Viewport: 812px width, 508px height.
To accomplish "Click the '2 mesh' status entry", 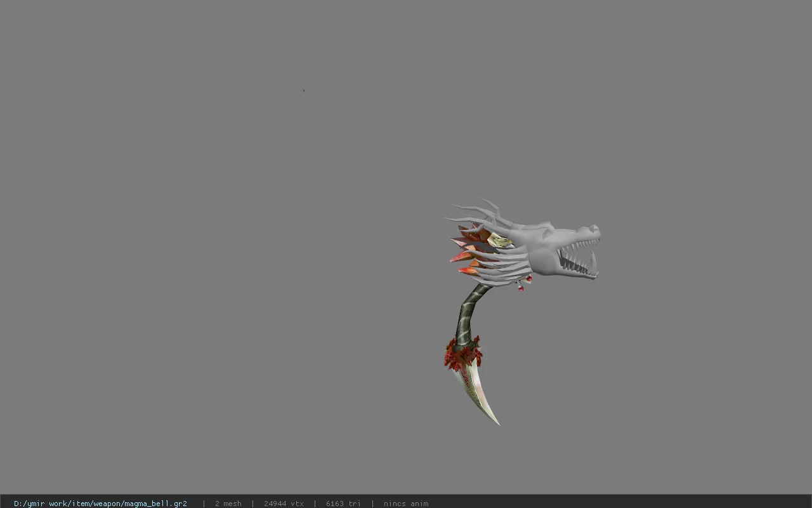I will [x=228, y=504].
